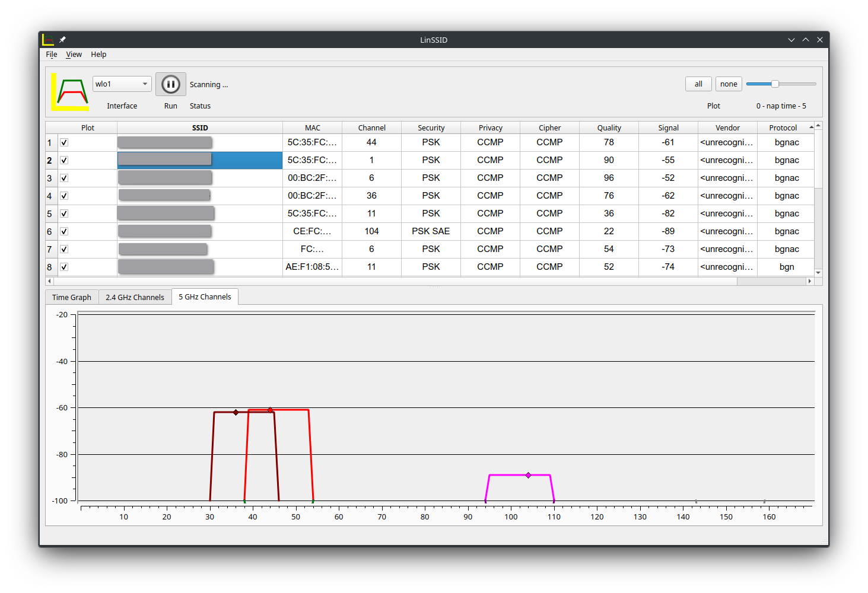Screen dimensions: 868x593
Task: Click the Vendor column header
Action: 728,127
